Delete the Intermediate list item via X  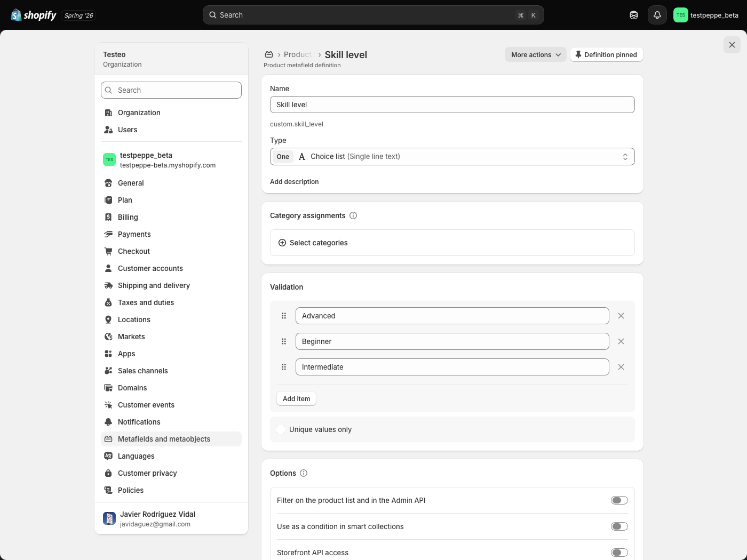621,367
